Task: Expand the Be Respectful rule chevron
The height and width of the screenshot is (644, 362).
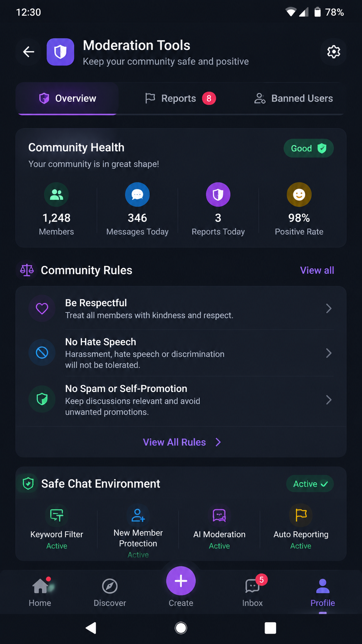Action: pyautogui.click(x=329, y=309)
